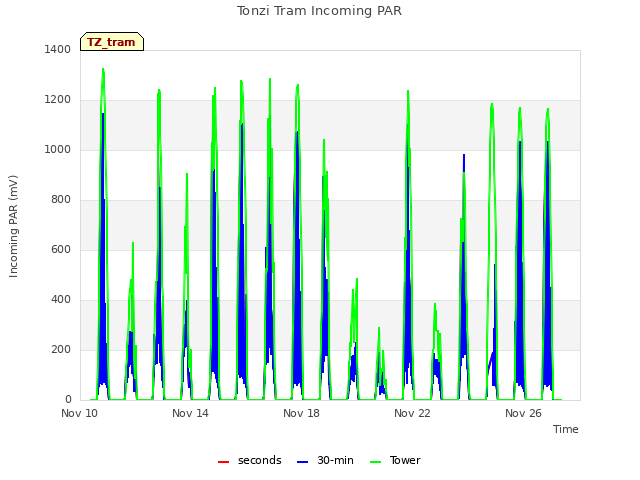Click the Time axis label
The image size is (640, 480).
click(x=566, y=429)
